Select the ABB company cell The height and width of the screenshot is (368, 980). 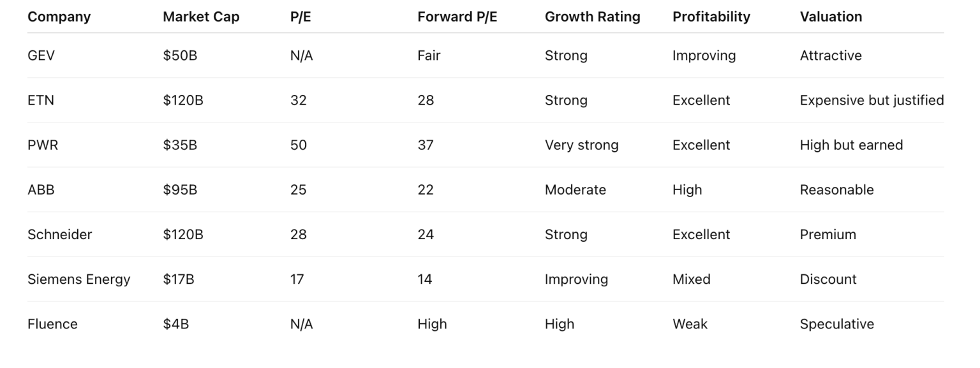coord(41,189)
